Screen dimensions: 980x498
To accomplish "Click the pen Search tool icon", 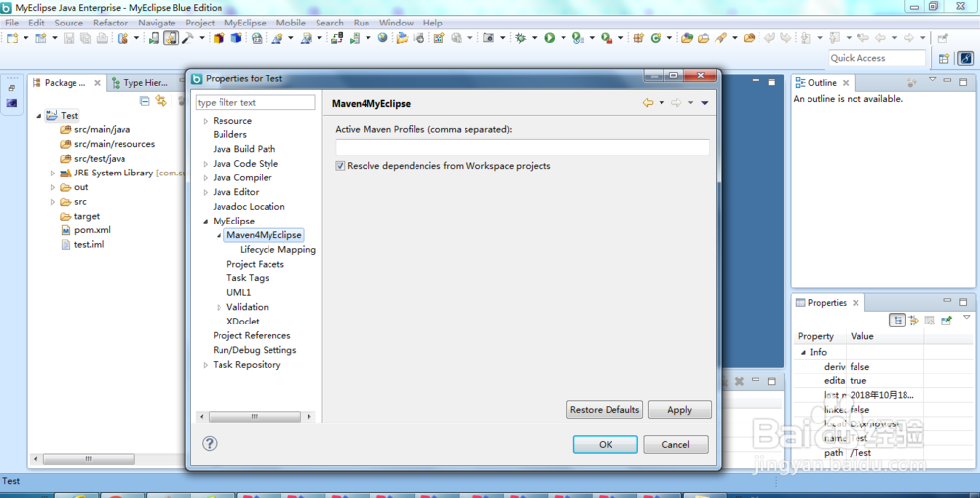I will (720, 38).
